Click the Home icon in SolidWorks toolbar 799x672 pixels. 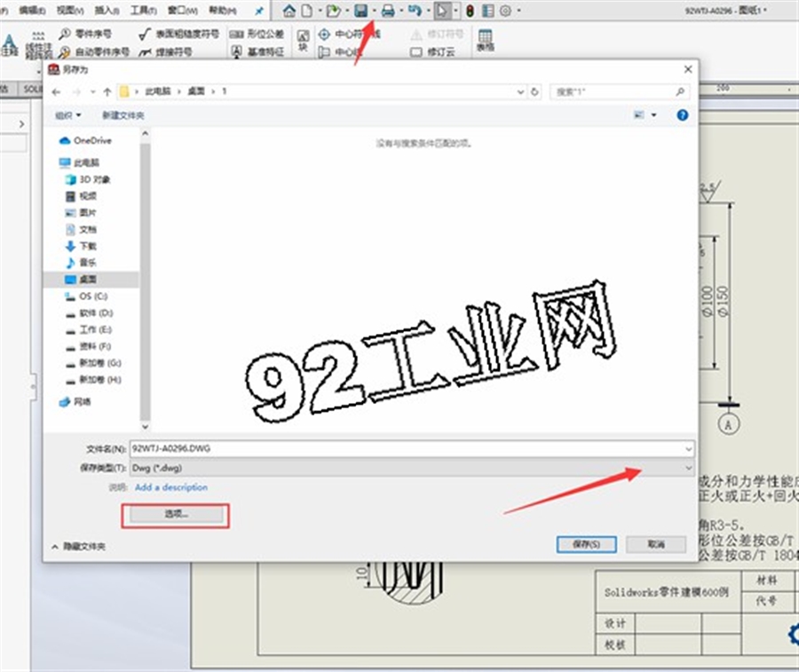point(289,11)
